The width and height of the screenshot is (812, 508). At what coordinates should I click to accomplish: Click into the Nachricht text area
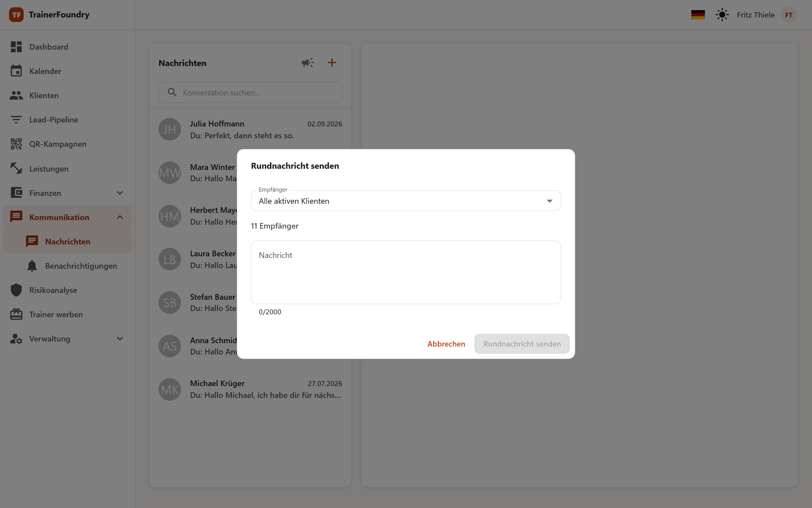(406, 272)
